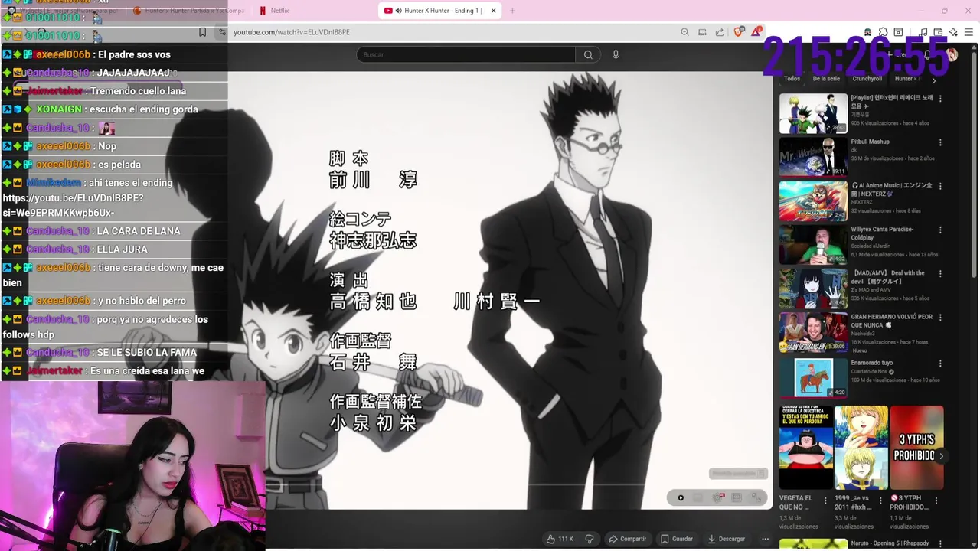Click the youtube.com URL address bar
980x551 pixels.
click(x=452, y=32)
